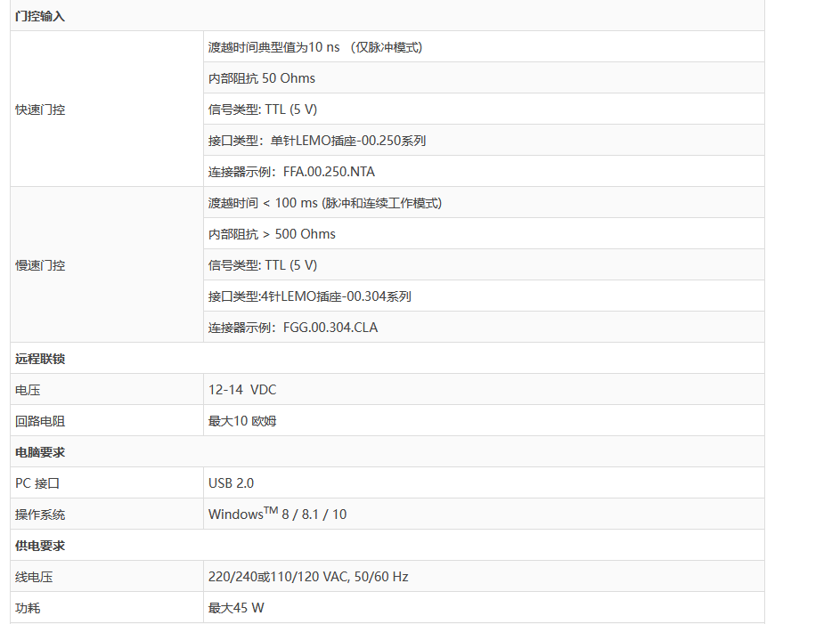Click the 慢速门控 row label
This screenshot has width=840, height=624.
point(40,265)
